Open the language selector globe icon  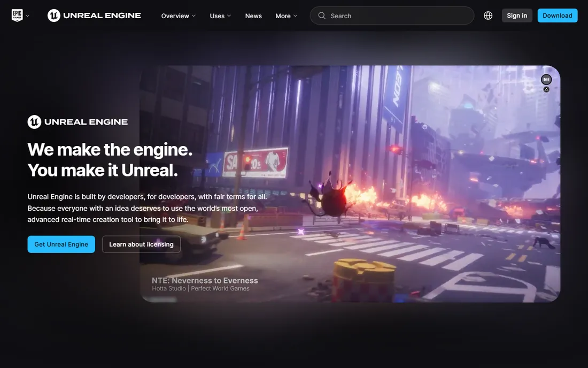(x=488, y=16)
